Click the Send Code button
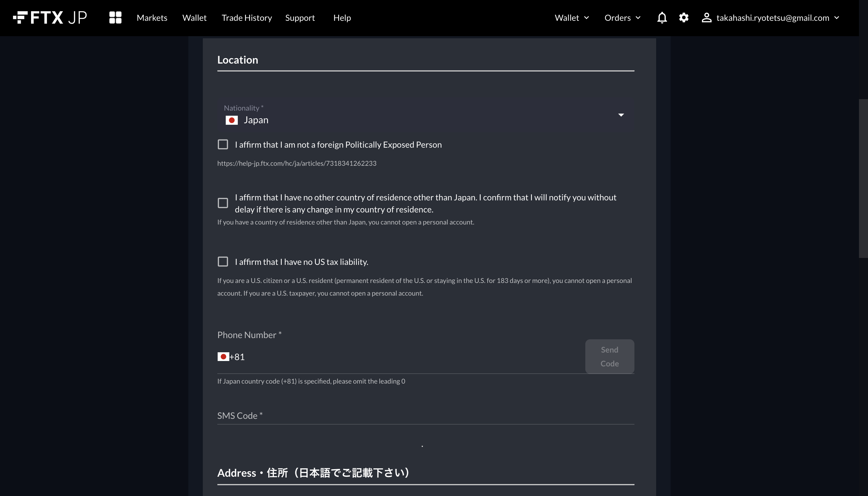868x496 pixels. [x=609, y=356]
